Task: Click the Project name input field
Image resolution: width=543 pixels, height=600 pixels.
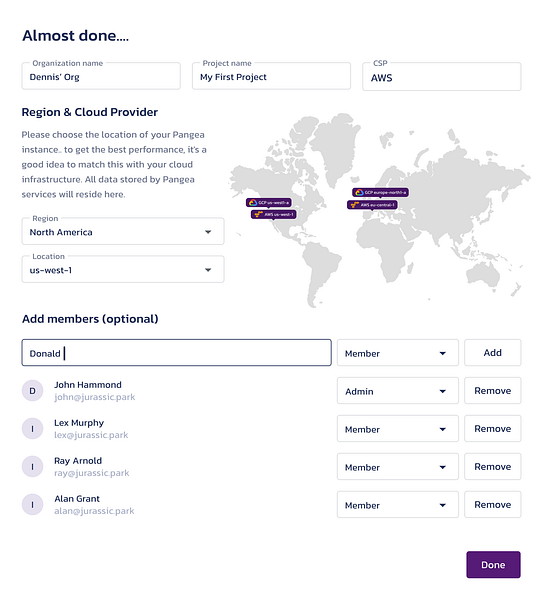Action: 271,76
